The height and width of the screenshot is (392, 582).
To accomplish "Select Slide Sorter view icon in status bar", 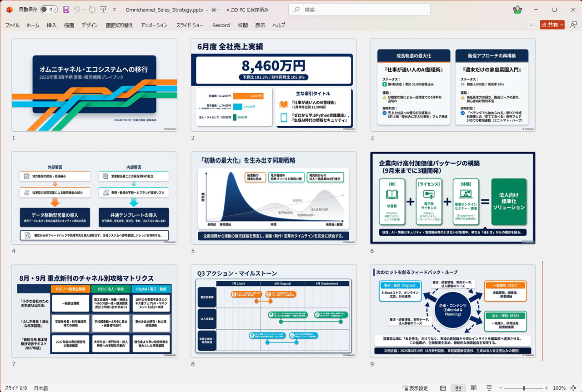I will point(458,388).
